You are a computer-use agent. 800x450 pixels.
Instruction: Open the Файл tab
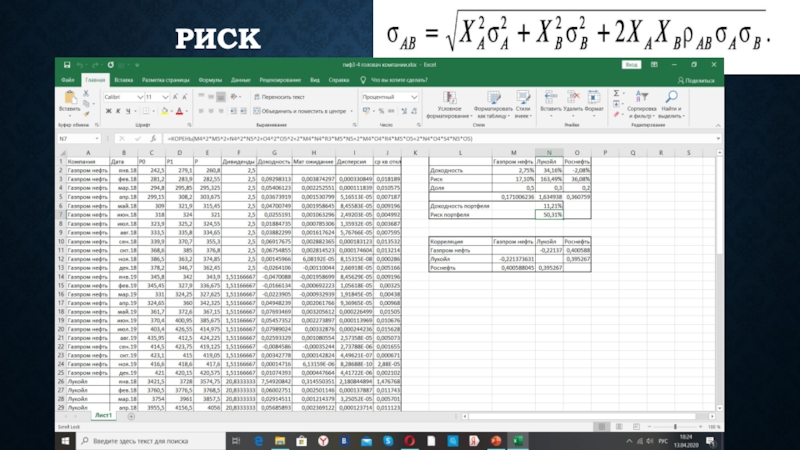coord(68,80)
